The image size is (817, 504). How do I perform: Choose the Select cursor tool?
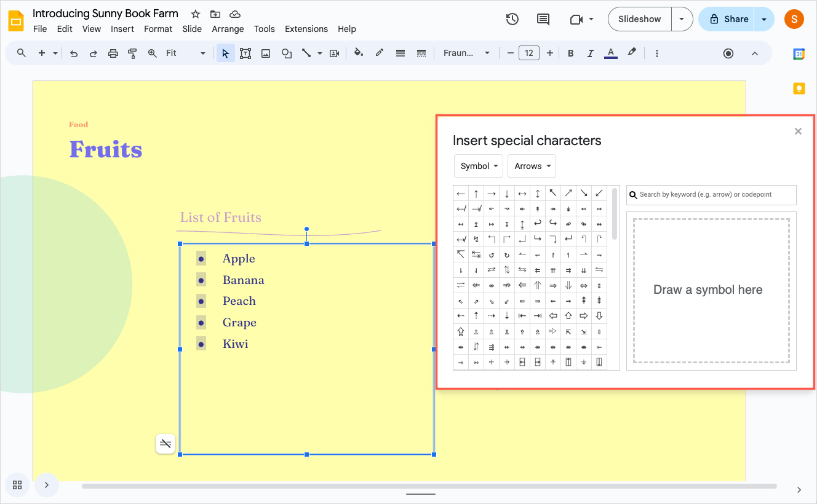pyautogui.click(x=225, y=53)
